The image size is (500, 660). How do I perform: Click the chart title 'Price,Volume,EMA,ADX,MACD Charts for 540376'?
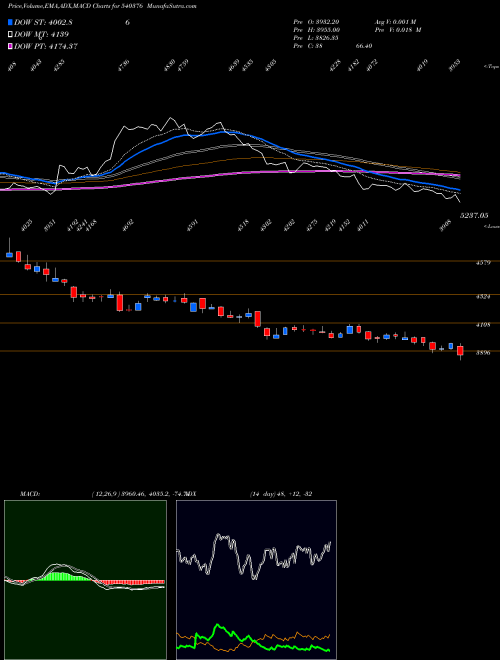[x=76, y=6]
